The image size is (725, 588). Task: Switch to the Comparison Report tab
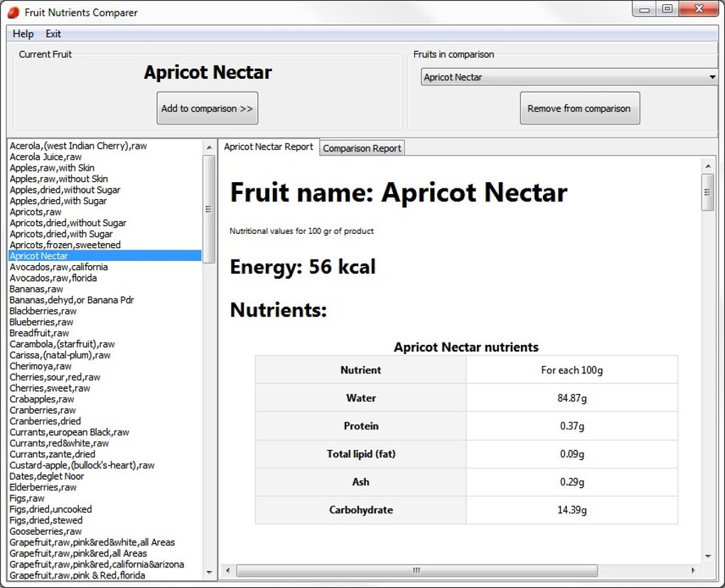[362, 149]
